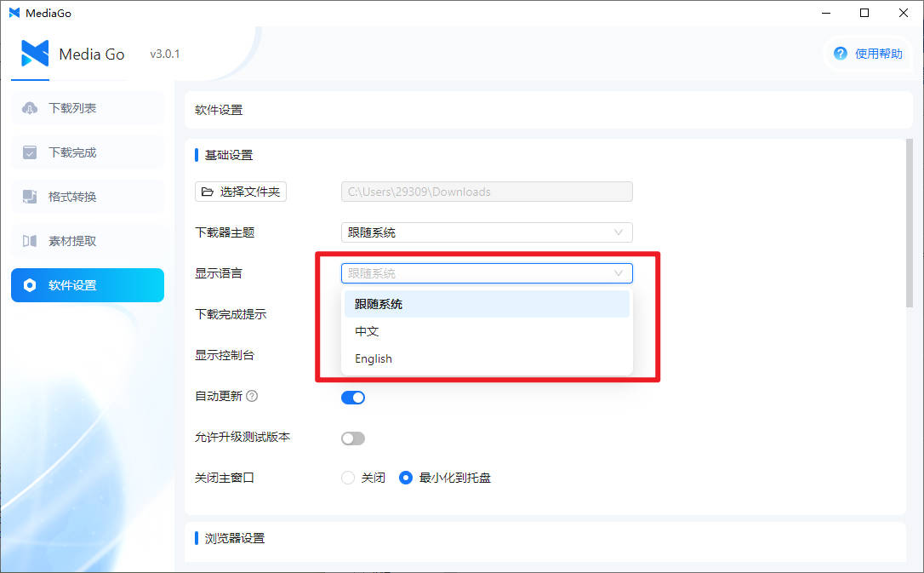Click the 下载器主题 label
The image size is (924, 573).
click(225, 232)
